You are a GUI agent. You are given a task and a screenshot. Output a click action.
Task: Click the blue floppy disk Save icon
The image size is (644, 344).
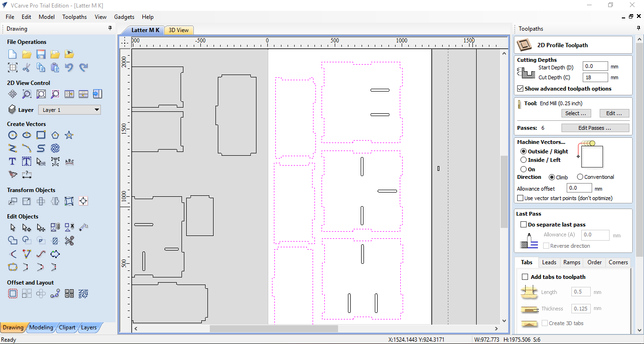pos(41,54)
